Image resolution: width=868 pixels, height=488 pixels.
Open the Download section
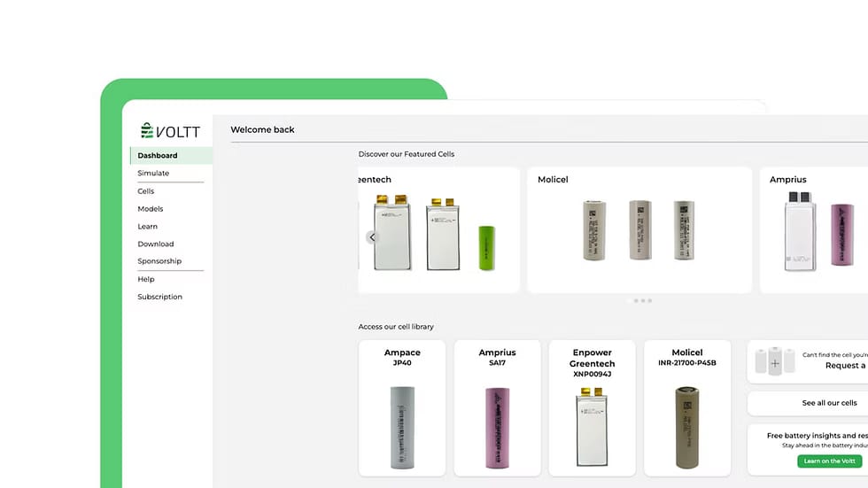[156, 244]
